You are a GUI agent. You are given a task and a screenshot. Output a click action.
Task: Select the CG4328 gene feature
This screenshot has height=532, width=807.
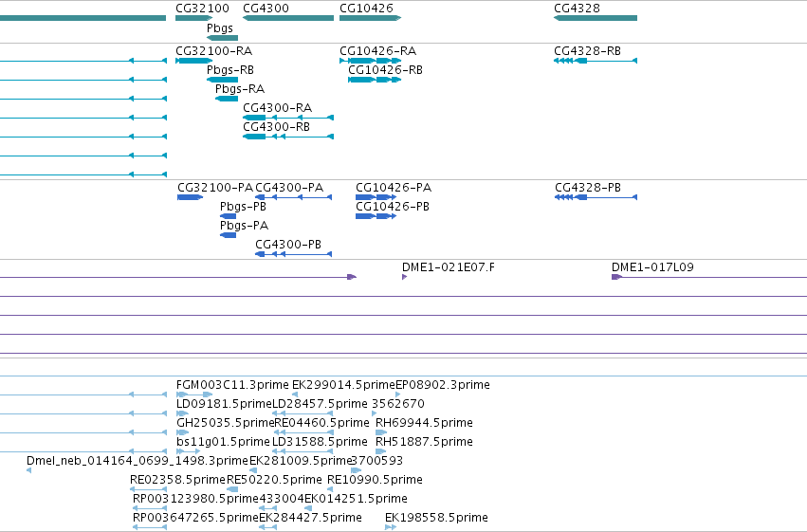click(596, 18)
